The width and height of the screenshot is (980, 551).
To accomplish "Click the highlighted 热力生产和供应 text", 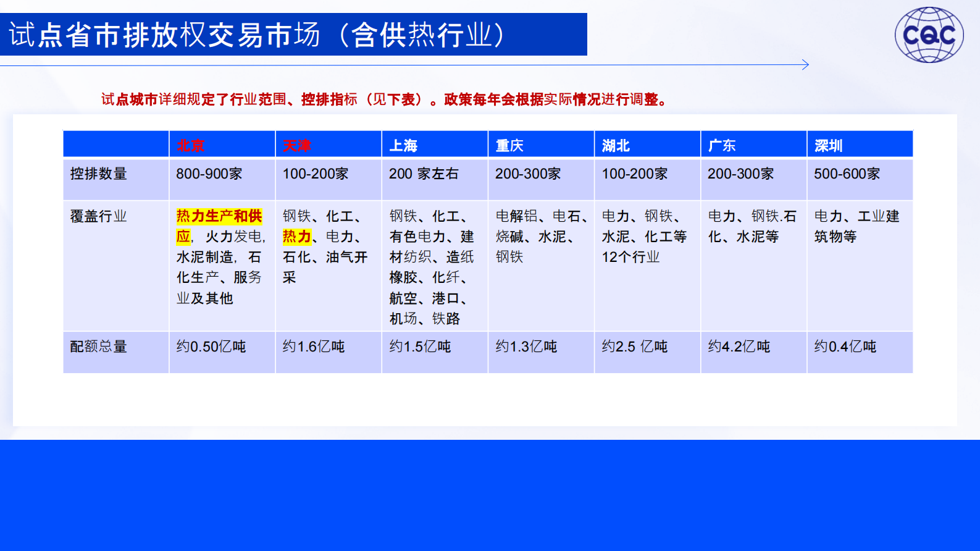I will [219, 226].
